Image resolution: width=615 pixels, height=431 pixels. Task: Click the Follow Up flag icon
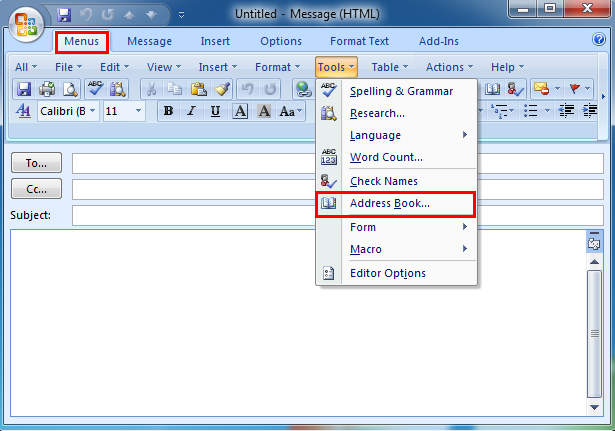pos(573,89)
